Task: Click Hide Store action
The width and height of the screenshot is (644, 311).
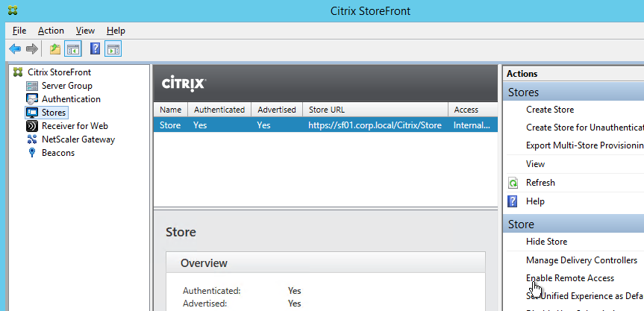Action: point(547,242)
